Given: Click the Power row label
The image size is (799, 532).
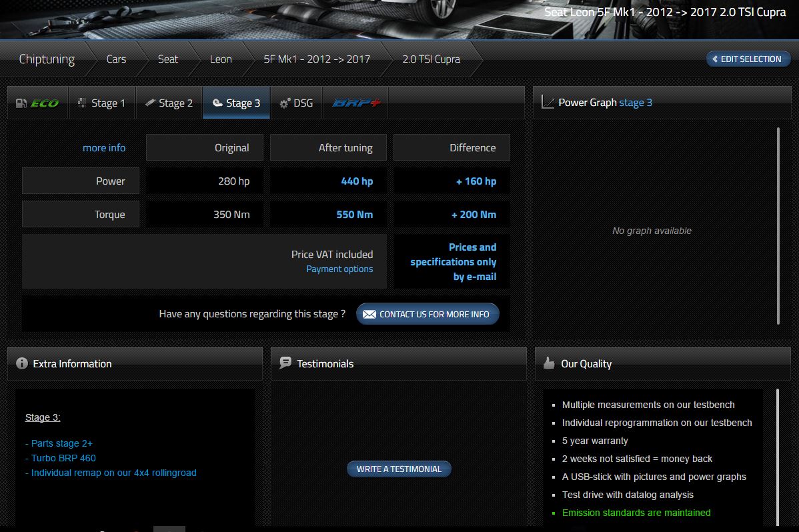Looking at the screenshot, I should point(81,181).
